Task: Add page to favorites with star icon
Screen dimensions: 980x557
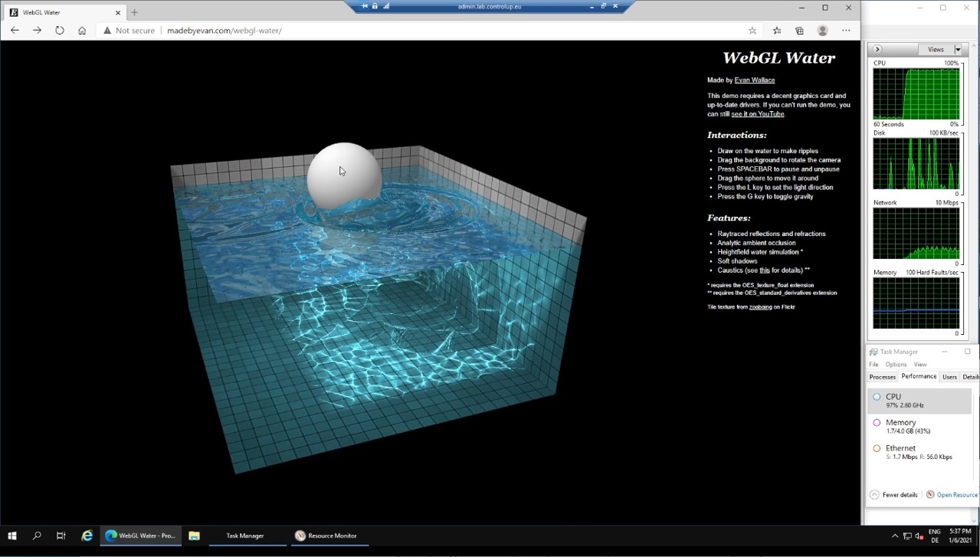Action: click(x=752, y=31)
